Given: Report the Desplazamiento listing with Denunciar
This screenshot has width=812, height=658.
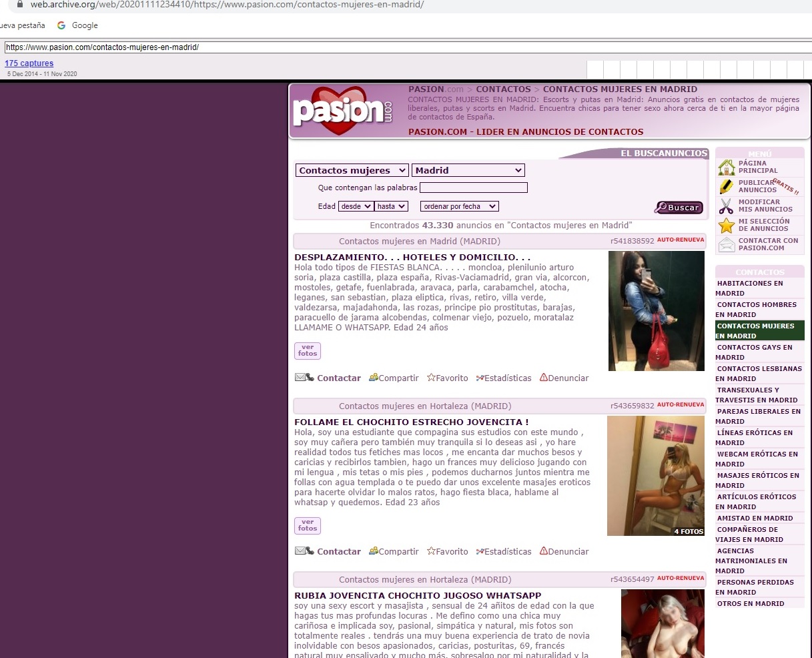Looking at the screenshot, I should [564, 378].
